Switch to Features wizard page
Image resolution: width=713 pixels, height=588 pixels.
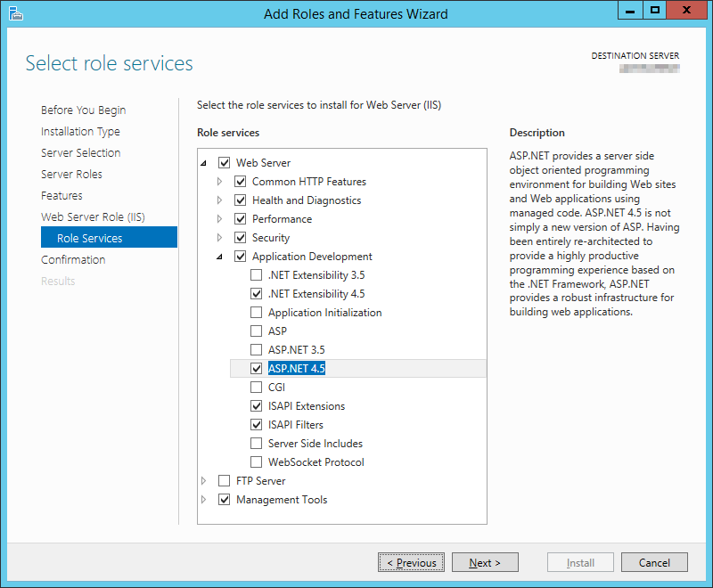tap(61, 196)
